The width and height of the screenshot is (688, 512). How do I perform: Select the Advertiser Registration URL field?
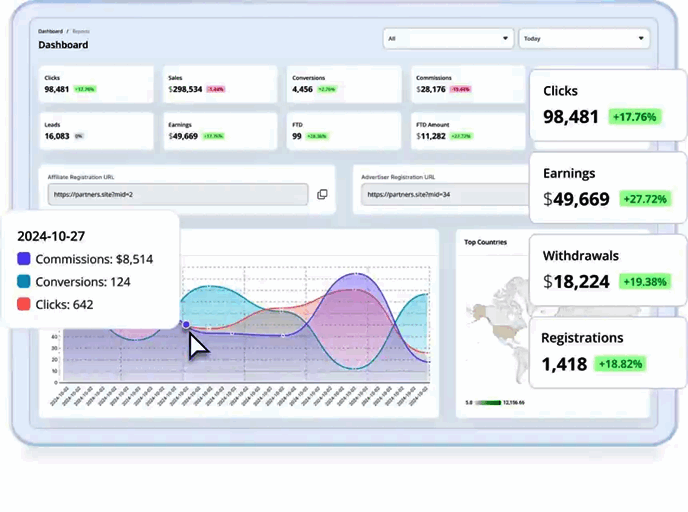coord(445,194)
